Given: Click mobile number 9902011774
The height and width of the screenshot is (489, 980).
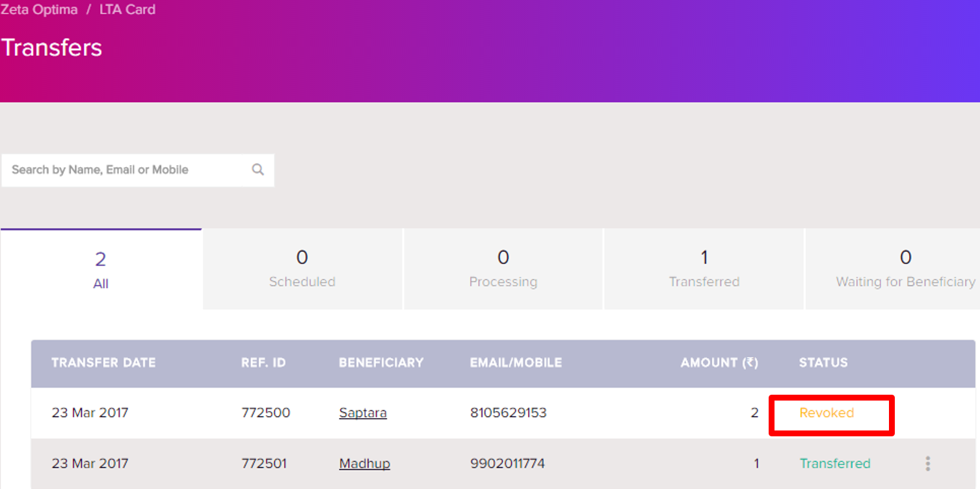Looking at the screenshot, I should tap(507, 464).
